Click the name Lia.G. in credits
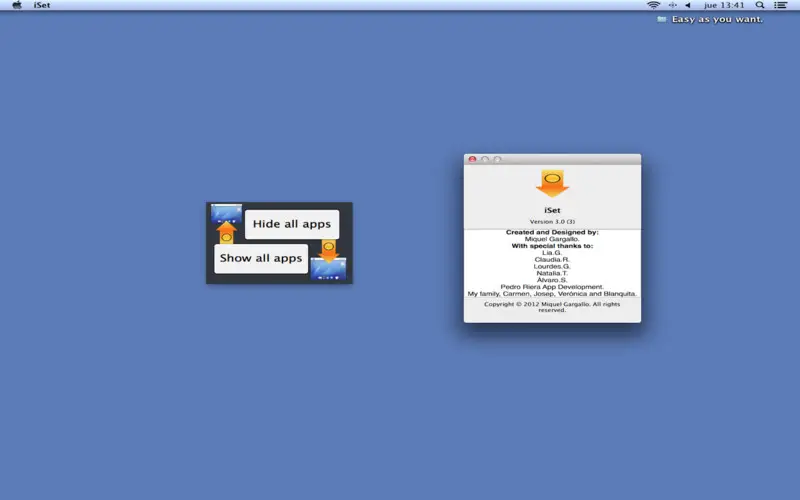The image size is (800, 500). (x=552, y=253)
